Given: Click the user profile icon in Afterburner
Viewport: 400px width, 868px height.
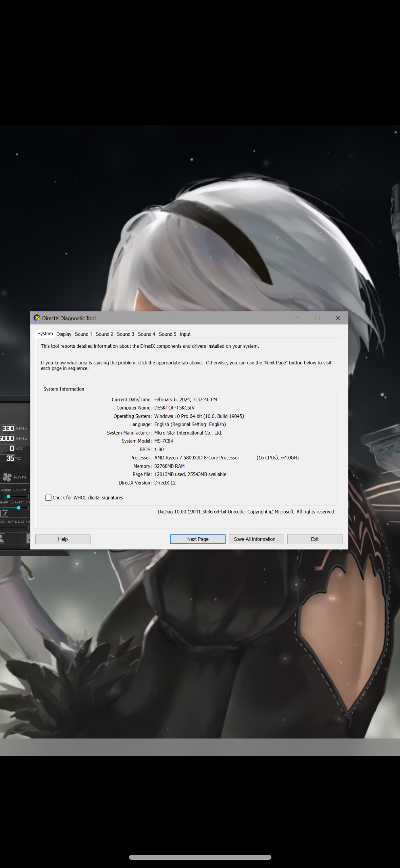Looking at the screenshot, I should click(x=2, y=538).
